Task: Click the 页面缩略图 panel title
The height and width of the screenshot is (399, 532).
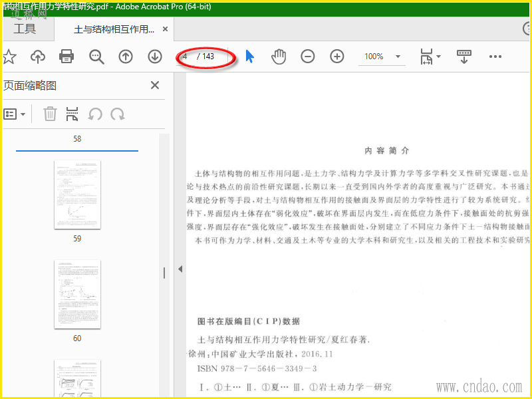Action: (30, 86)
